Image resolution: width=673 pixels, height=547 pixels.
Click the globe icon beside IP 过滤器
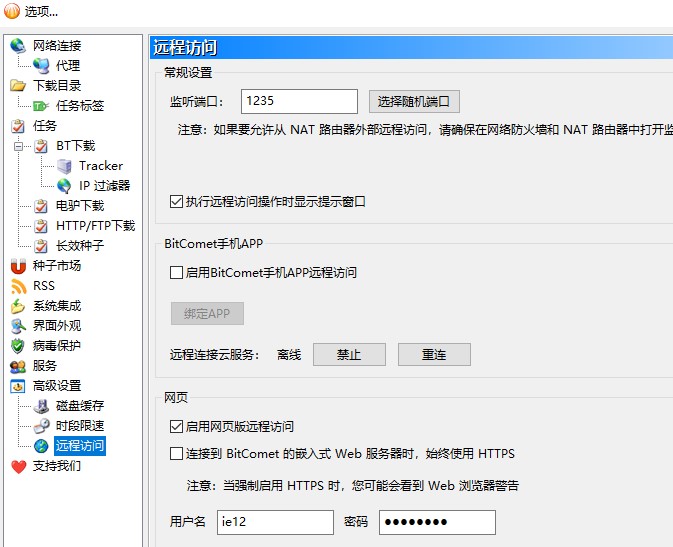[64, 186]
